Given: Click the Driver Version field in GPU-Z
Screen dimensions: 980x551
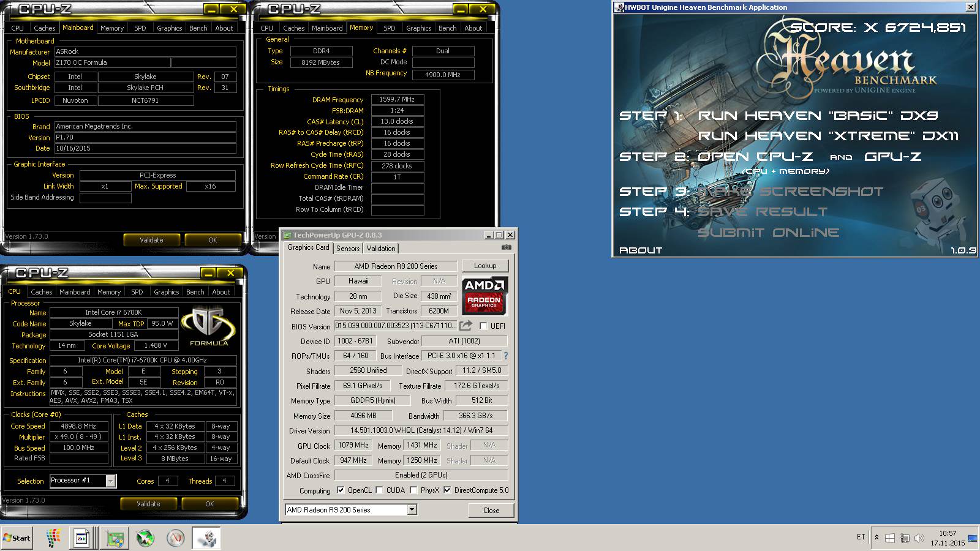Looking at the screenshot, I should (421, 430).
